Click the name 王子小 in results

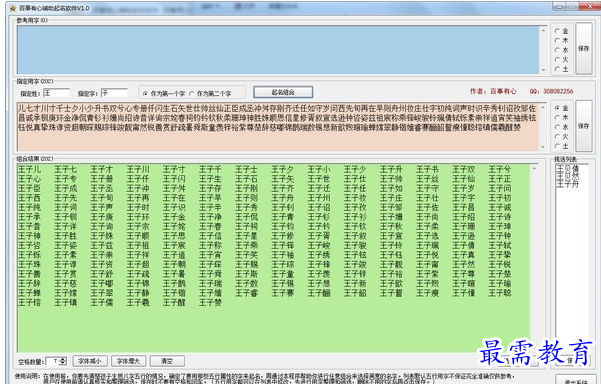pos(319,169)
